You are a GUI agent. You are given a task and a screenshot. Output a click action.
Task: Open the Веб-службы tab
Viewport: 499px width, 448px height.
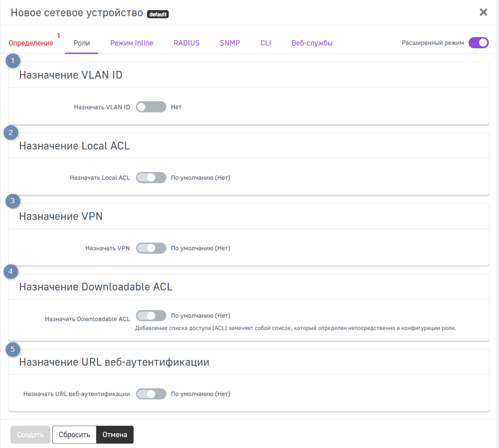click(x=312, y=43)
